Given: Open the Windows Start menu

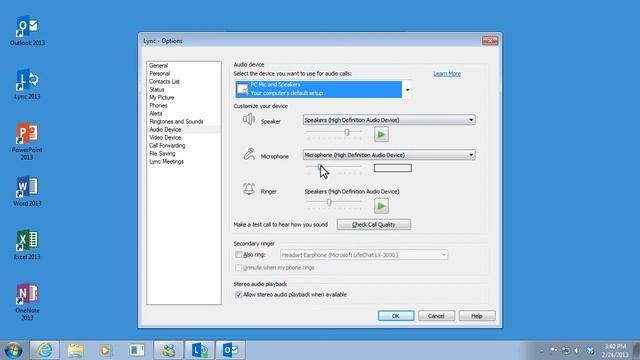Looking at the screenshot, I should (13, 350).
